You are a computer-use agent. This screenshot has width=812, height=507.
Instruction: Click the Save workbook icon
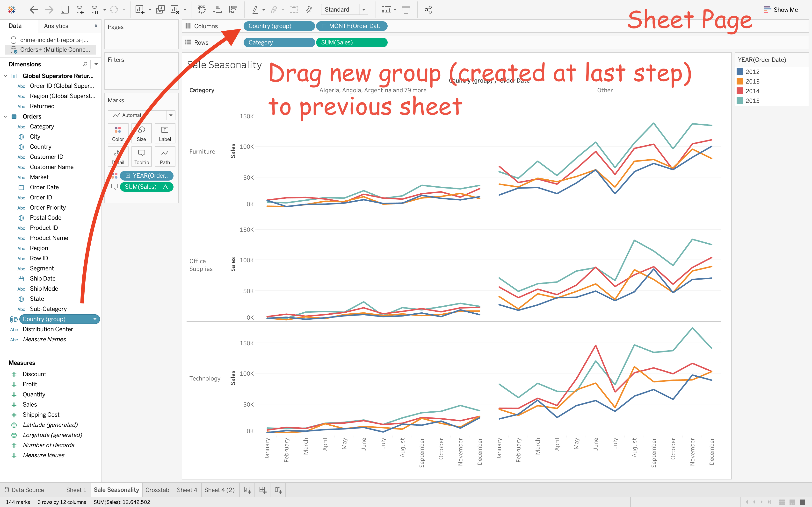(x=65, y=10)
